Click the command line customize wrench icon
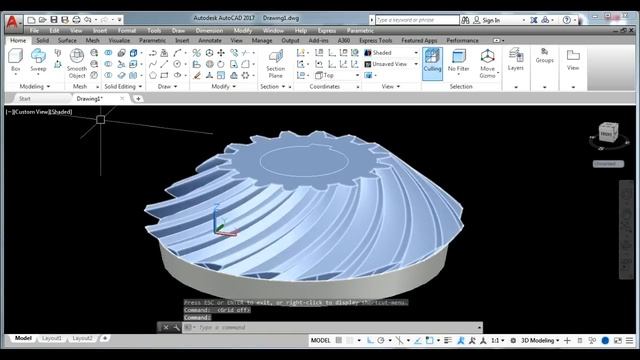 pyautogui.click(x=176, y=327)
